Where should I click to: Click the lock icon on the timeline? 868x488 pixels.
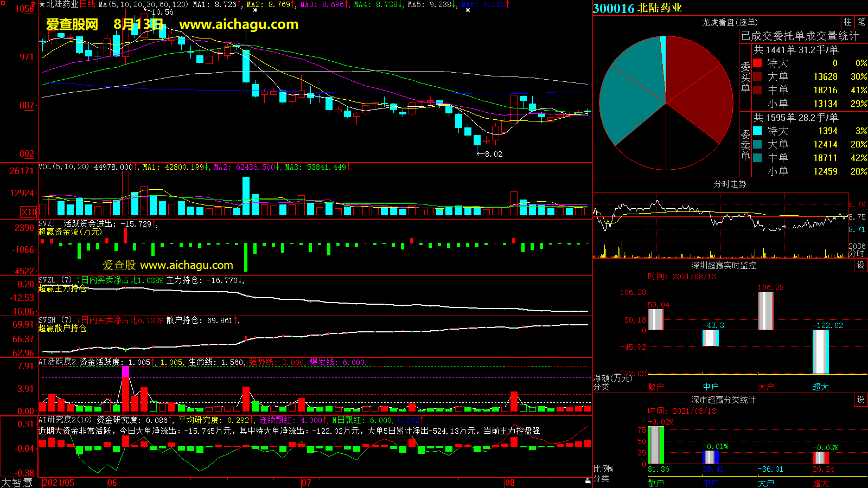(588, 481)
